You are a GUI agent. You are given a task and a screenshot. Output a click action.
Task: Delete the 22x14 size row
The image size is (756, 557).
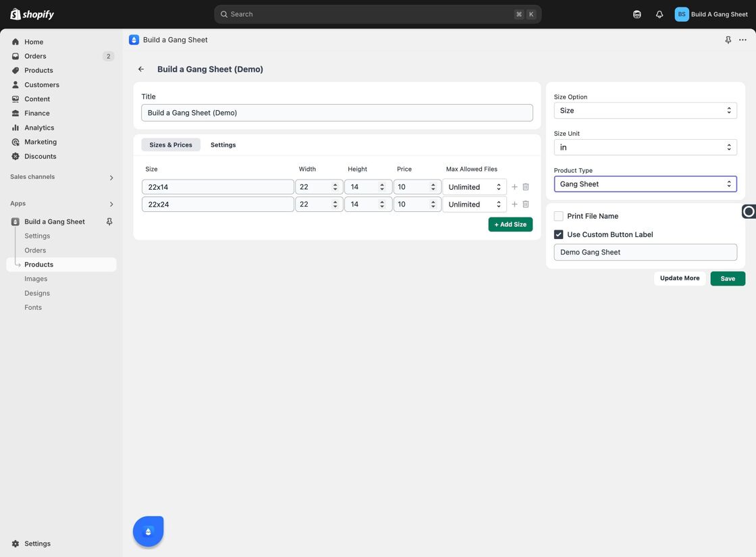526,186
